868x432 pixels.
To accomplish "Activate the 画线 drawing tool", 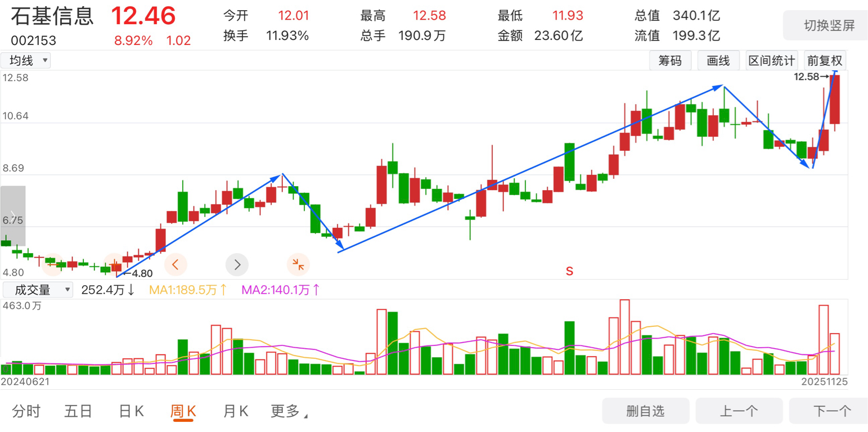I will [x=718, y=61].
